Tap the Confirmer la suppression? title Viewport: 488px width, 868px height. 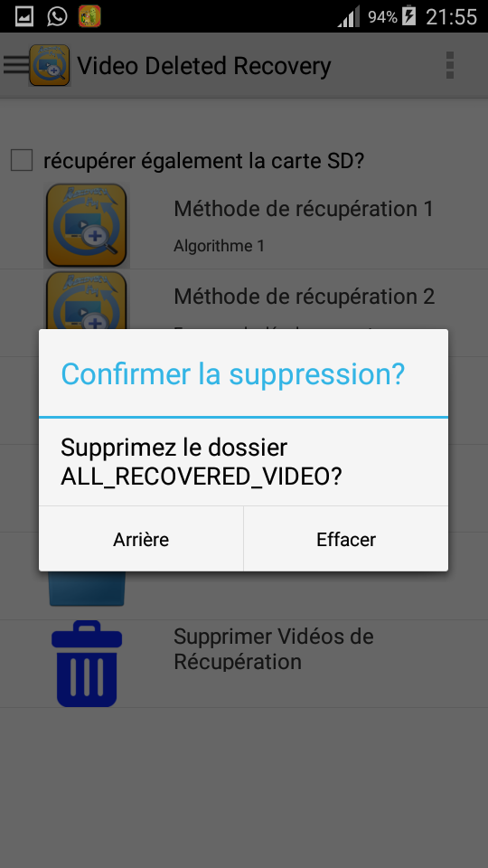pos(233,374)
